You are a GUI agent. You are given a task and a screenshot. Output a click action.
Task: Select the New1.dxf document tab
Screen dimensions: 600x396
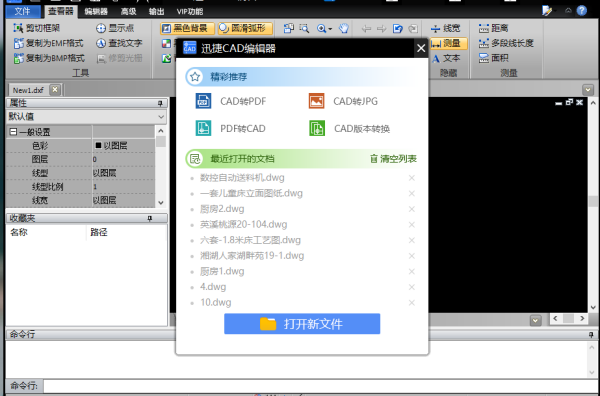click(28, 90)
